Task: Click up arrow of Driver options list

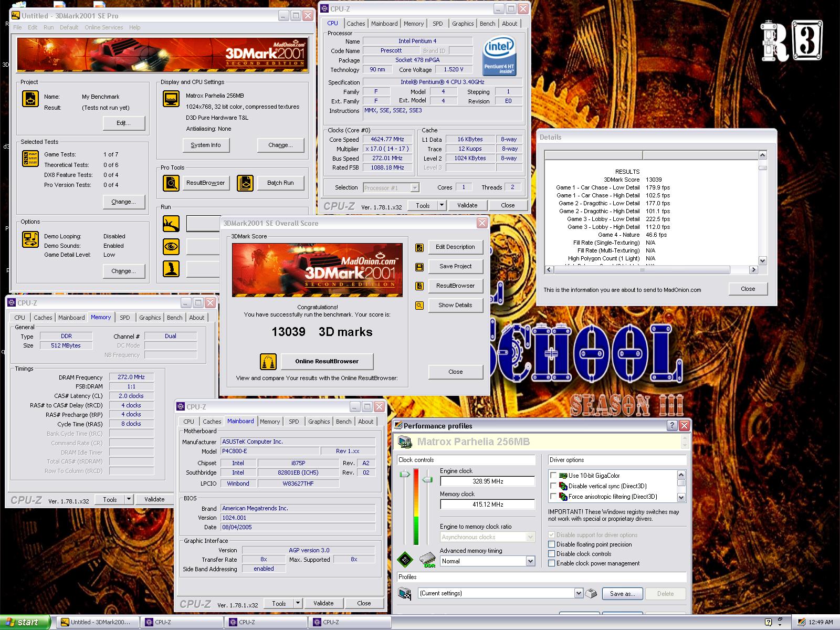Action: click(x=681, y=475)
